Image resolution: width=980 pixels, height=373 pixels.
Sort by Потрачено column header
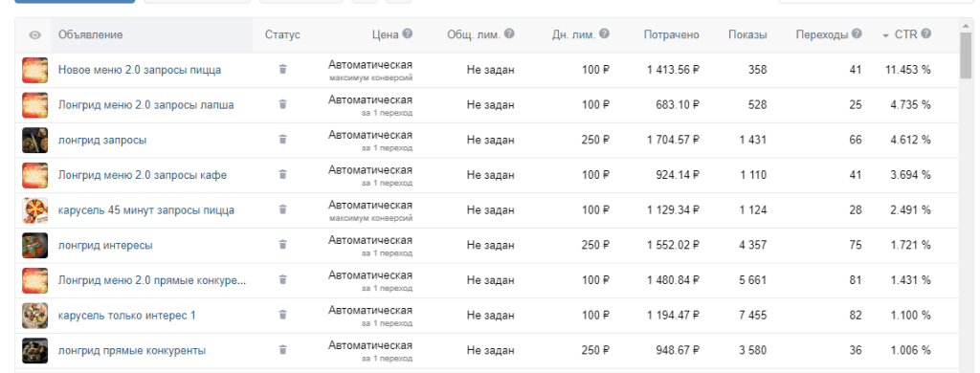click(671, 35)
